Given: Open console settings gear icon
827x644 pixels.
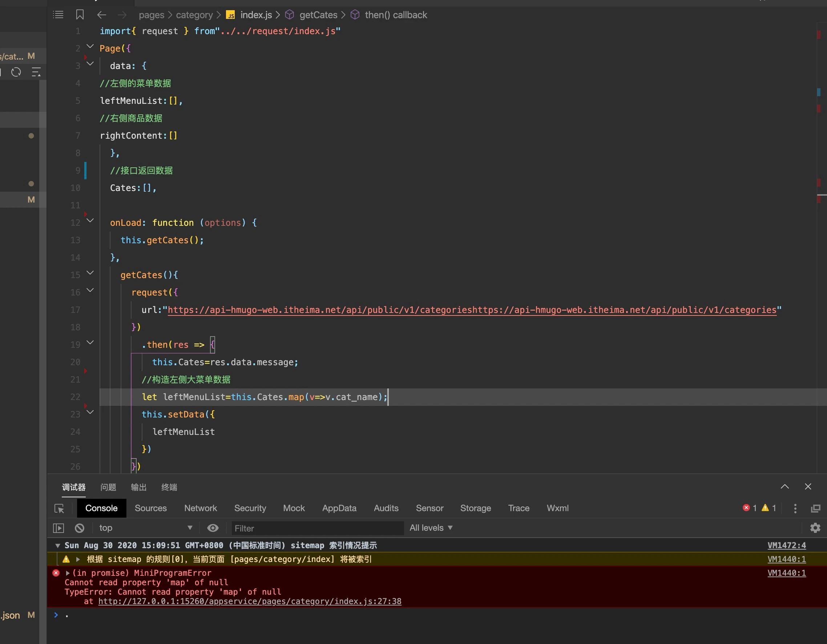Looking at the screenshot, I should pyautogui.click(x=815, y=528).
